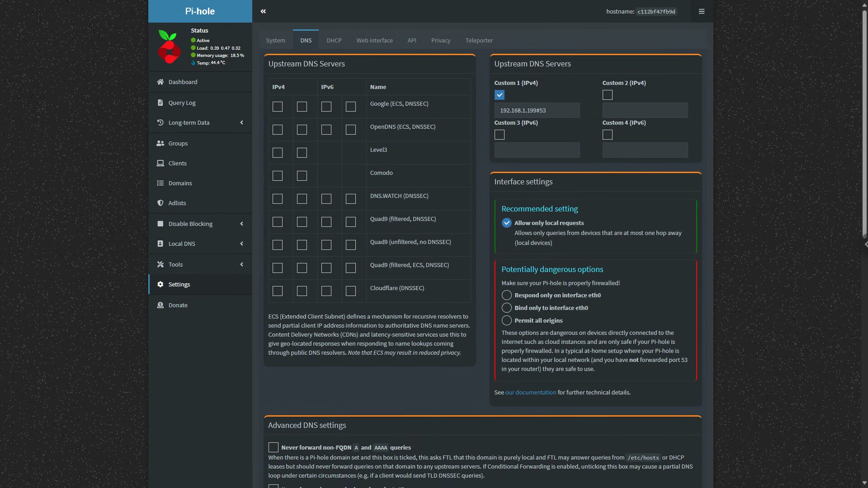
Task: Enable the Custom 3 (IPv6) checkbox
Action: [500, 135]
